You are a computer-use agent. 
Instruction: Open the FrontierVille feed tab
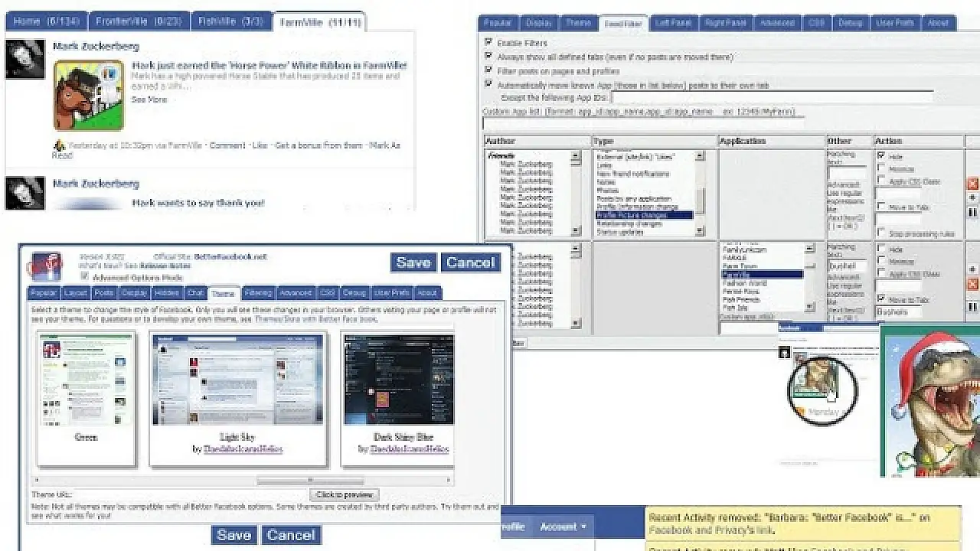(x=138, y=22)
